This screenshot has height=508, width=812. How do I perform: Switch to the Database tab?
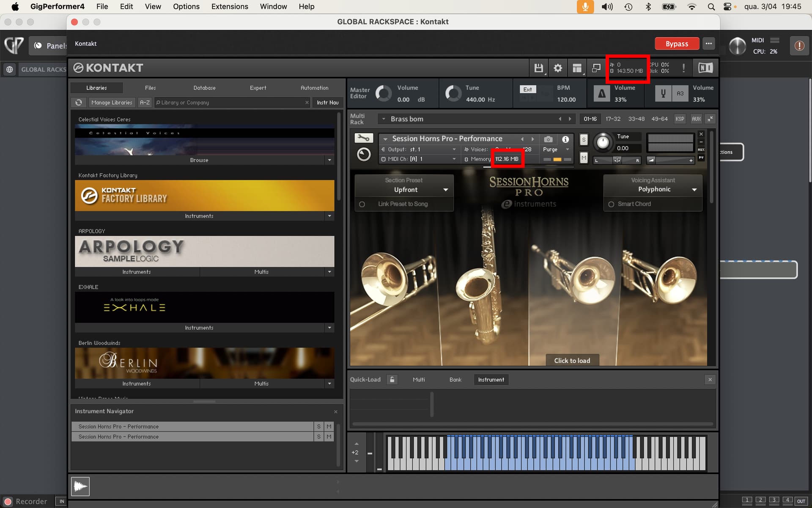pos(204,88)
